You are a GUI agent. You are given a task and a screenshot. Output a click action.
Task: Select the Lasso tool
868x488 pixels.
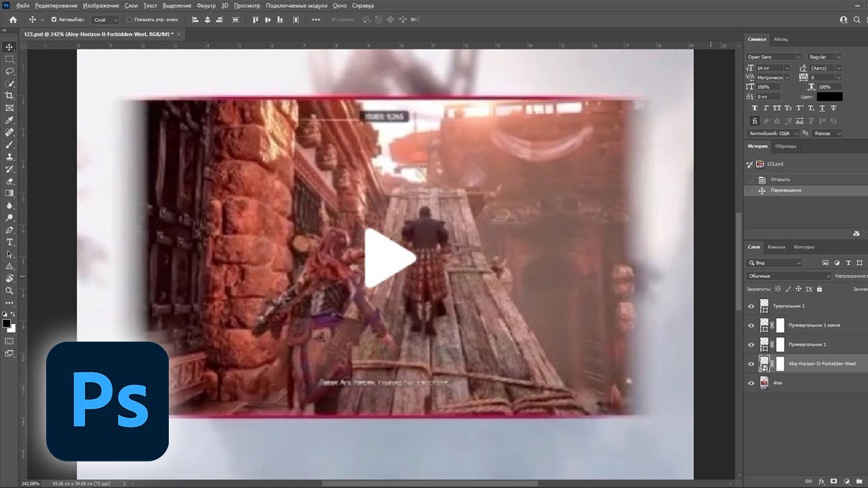pos(9,71)
